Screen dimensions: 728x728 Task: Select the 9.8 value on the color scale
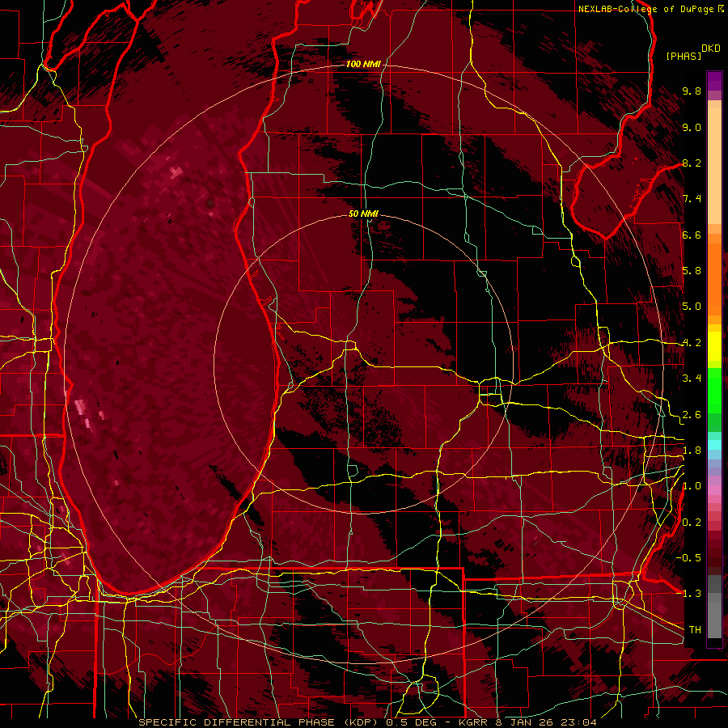(692, 91)
